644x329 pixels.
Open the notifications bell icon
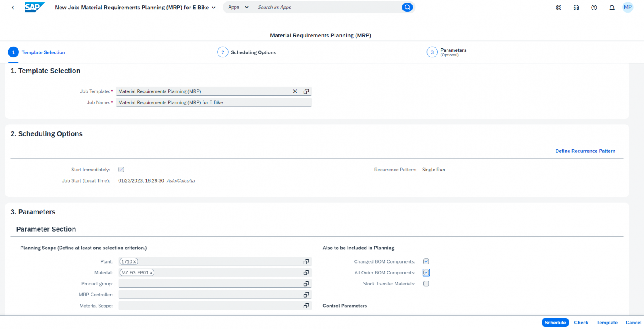tap(612, 7)
